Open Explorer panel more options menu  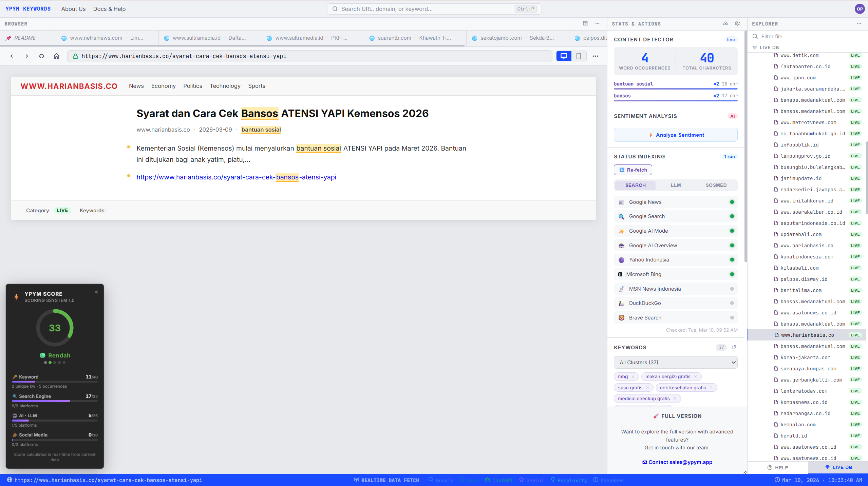859,23
